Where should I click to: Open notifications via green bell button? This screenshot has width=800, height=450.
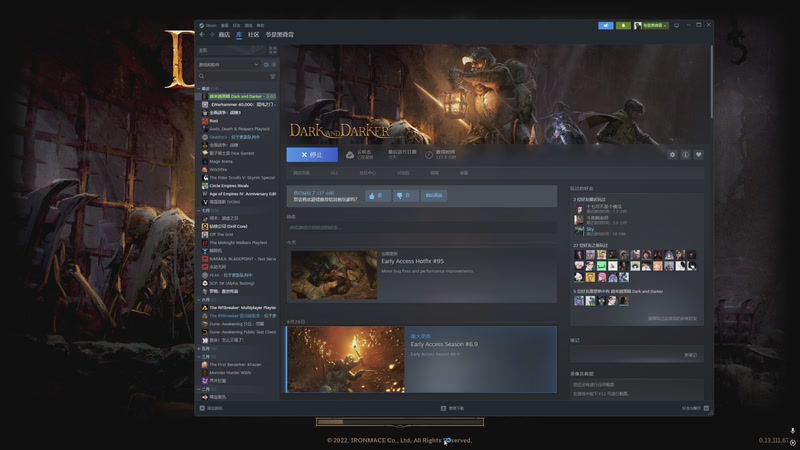(x=623, y=25)
